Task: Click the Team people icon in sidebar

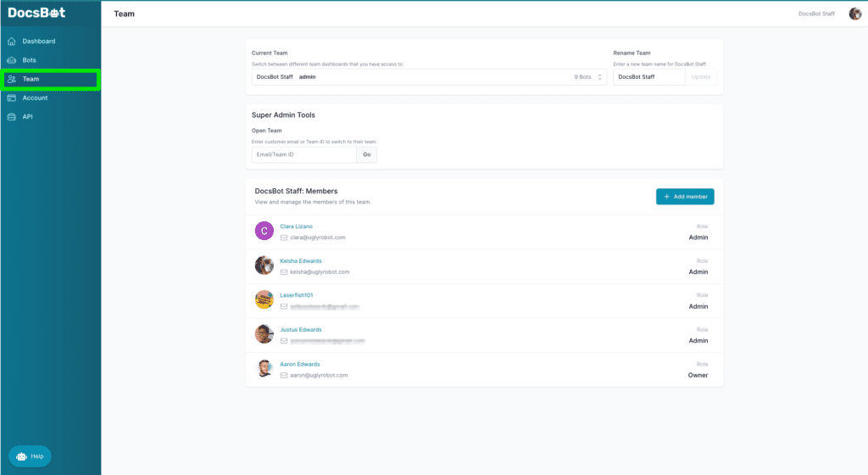Action: (x=11, y=79)
